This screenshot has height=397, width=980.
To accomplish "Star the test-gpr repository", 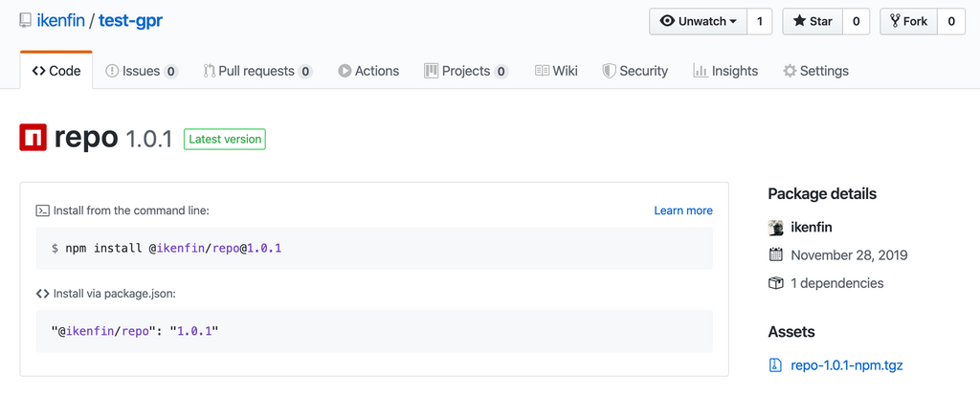I will [x=813, y=21].
